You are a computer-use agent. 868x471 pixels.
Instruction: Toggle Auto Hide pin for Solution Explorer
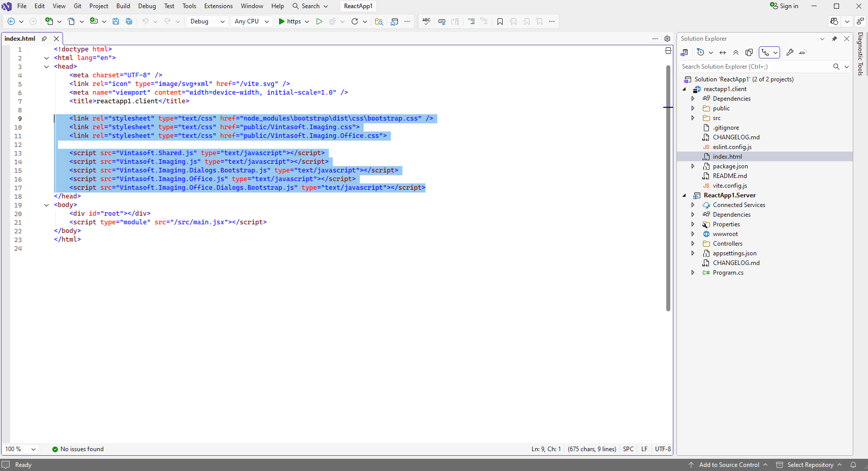pos(834,39)
